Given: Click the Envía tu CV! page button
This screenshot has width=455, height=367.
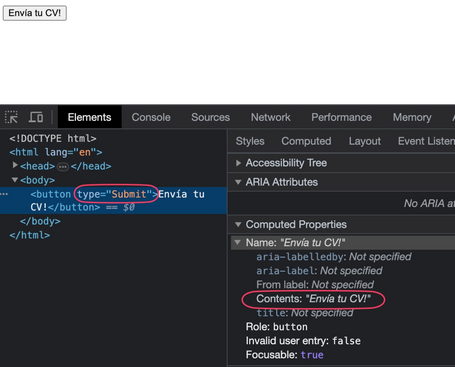Looking at the screenshot, I should click(x=35, y=13).
